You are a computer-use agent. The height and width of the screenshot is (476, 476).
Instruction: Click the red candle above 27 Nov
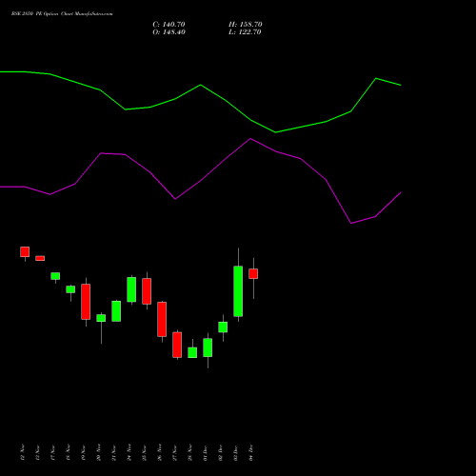(x=177, y=345)
